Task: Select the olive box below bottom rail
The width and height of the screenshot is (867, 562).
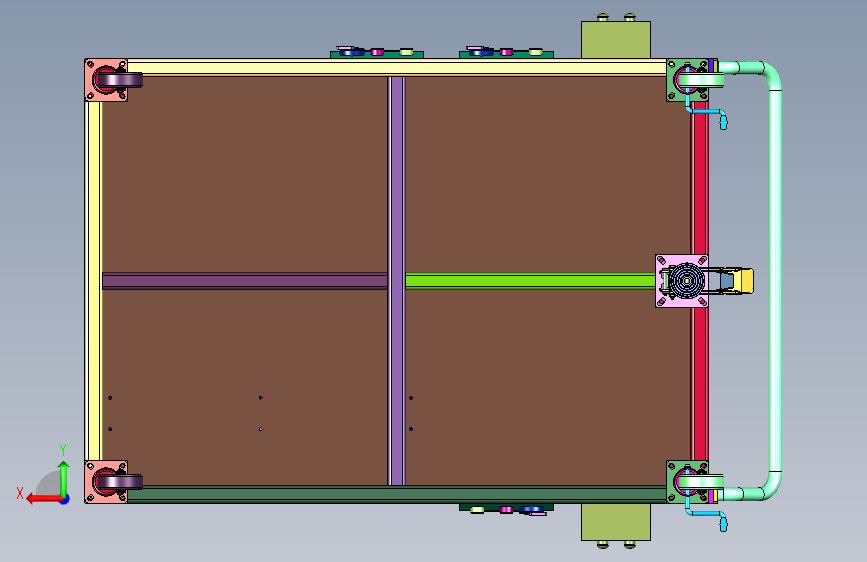Action: click(x=616, y=522)
